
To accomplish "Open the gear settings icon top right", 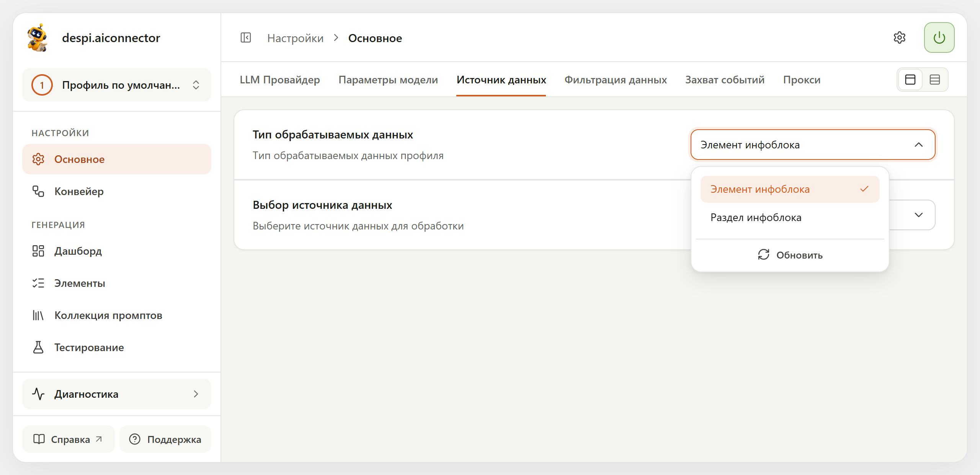I will (899, 37).
